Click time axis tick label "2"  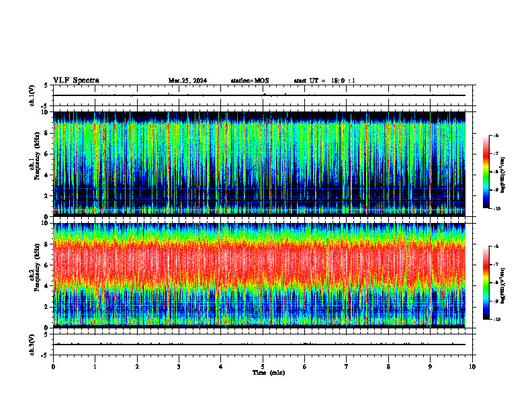(x=137, y=367)
